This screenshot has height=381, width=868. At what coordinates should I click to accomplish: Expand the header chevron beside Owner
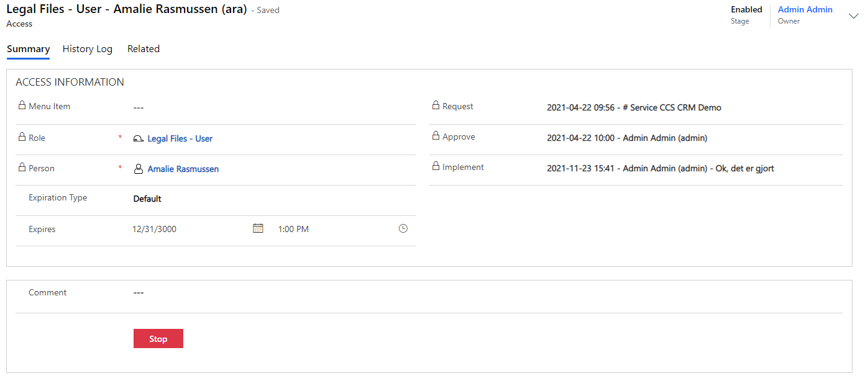(x=853, y=16)
